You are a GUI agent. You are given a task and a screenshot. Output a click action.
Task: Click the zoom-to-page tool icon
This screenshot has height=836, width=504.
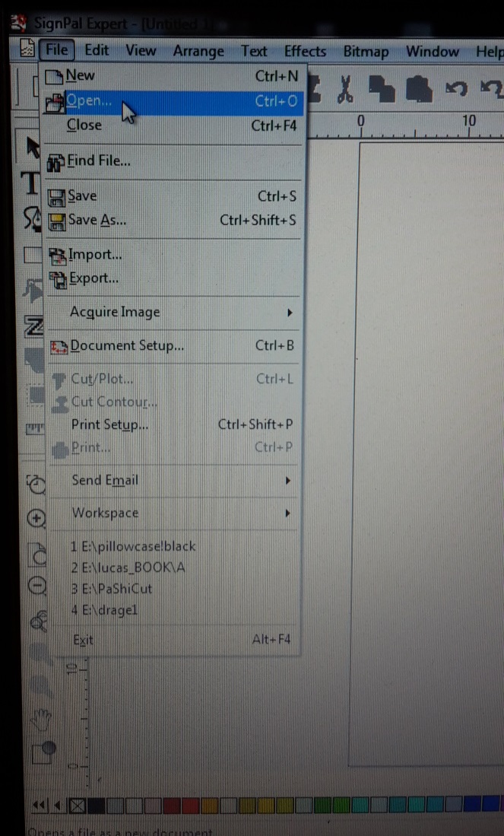pos(38,554)
